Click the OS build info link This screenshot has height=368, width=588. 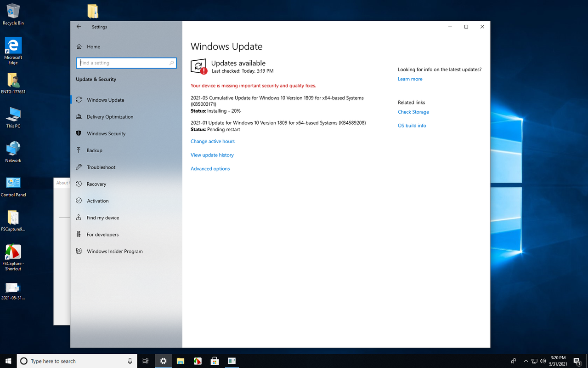(412, 126)
